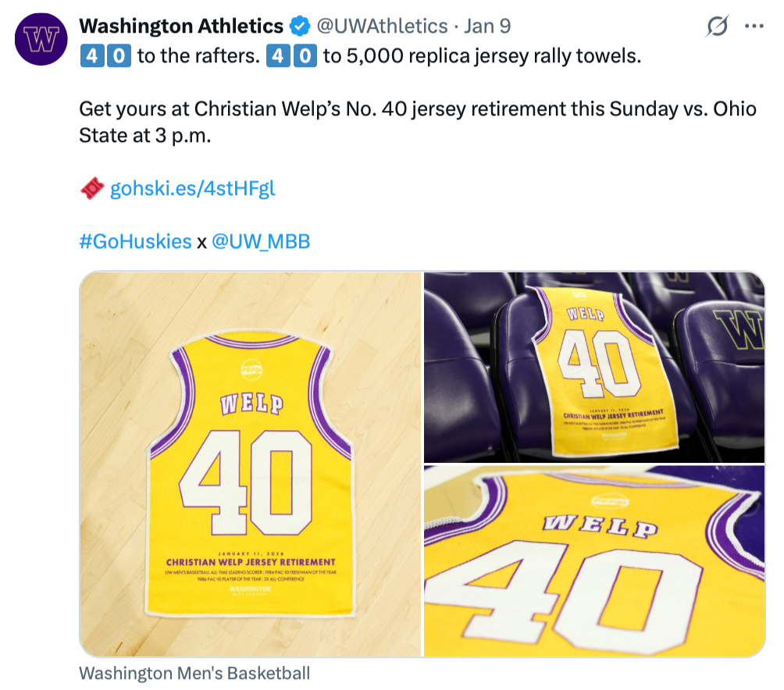Click the 4 keycap emoji starting the tweet
784x690 pixels.
[90, 57]
